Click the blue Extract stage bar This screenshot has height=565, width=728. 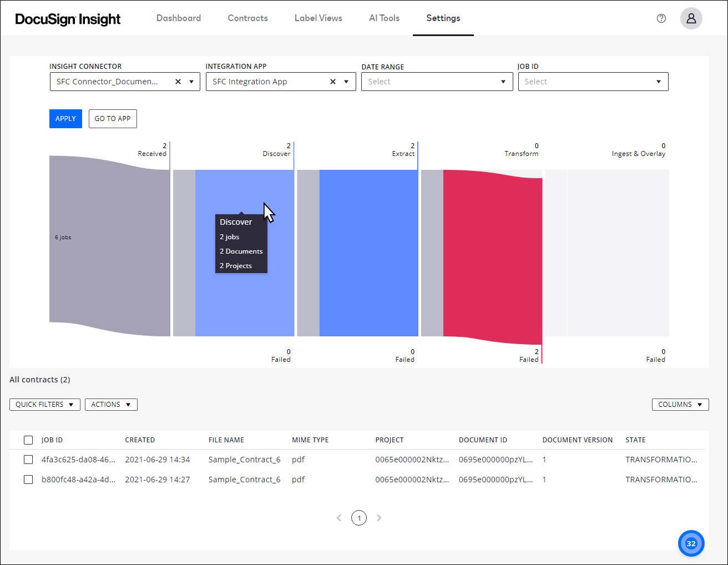[368, 253]
